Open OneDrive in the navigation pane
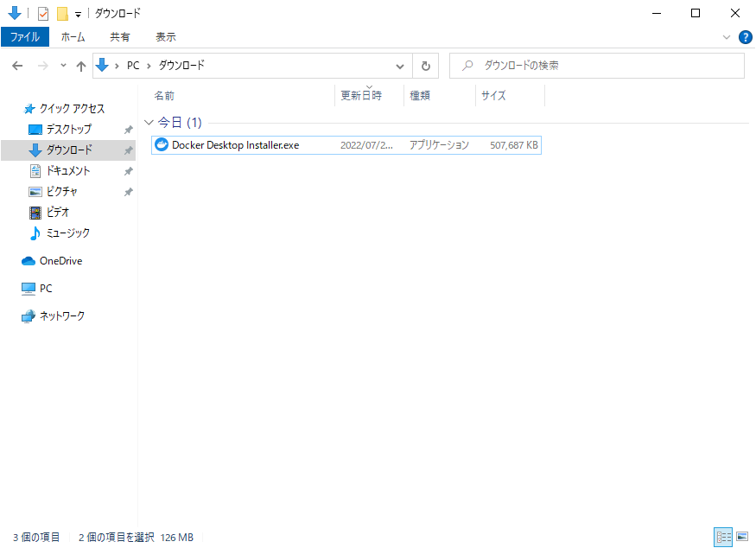This screenshot has width=756, height=548. coord(61,261)
